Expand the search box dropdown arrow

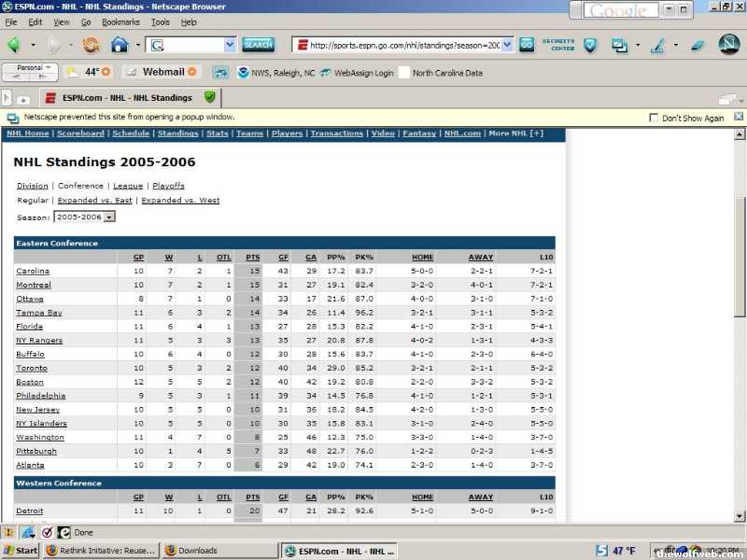[230, 44]
